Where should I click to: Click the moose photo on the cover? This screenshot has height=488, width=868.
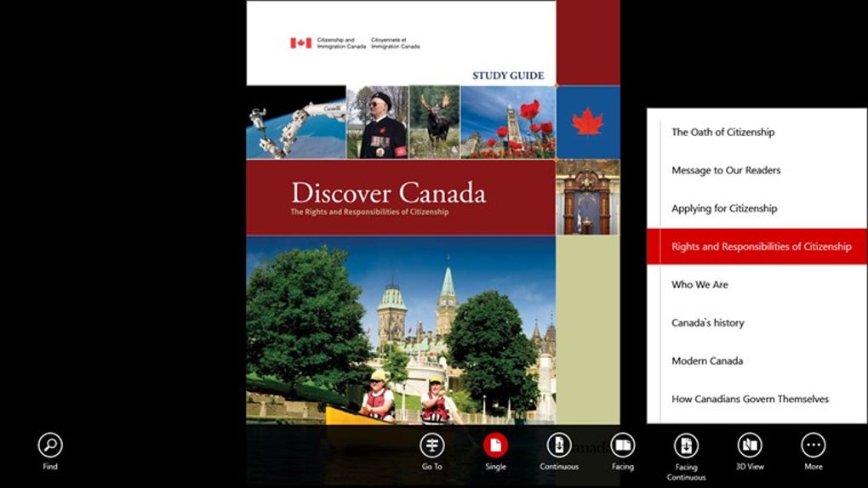point(434,122)
